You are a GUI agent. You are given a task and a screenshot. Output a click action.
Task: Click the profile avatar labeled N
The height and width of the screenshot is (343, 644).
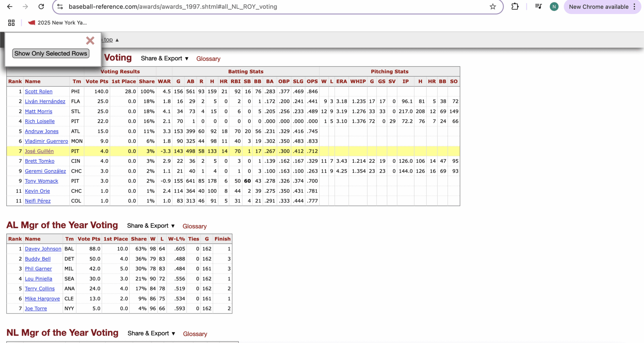point(554,6)
